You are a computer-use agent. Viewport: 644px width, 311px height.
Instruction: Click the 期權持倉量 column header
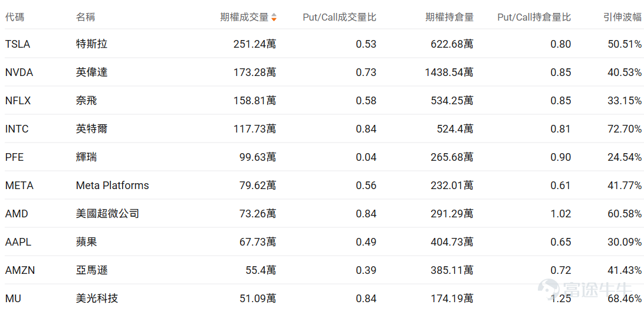449,17
